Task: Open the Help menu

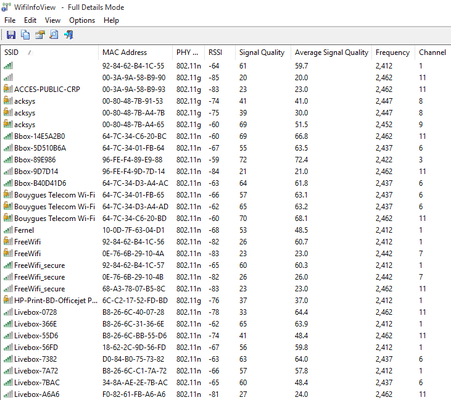Action: 111,20
